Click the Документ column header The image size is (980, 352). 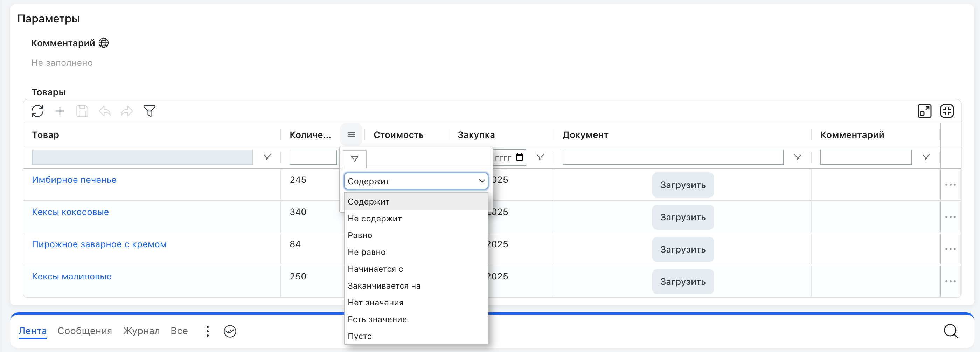point(585,135)
